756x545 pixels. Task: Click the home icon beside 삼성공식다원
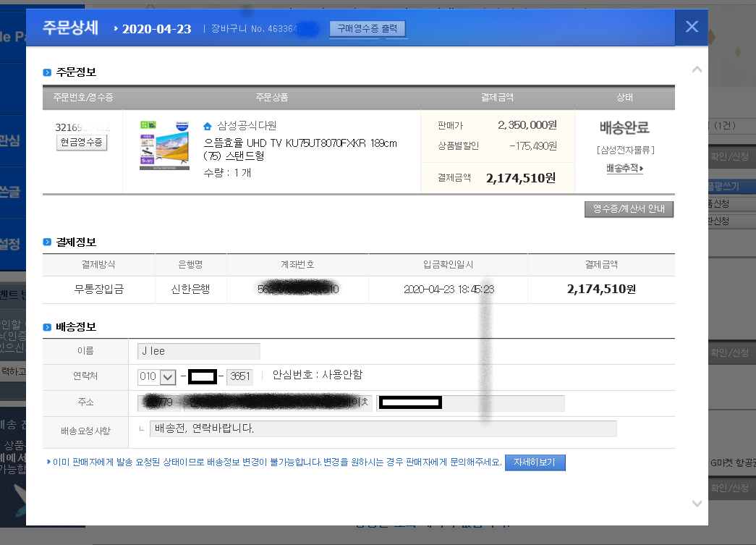(208, 127)
